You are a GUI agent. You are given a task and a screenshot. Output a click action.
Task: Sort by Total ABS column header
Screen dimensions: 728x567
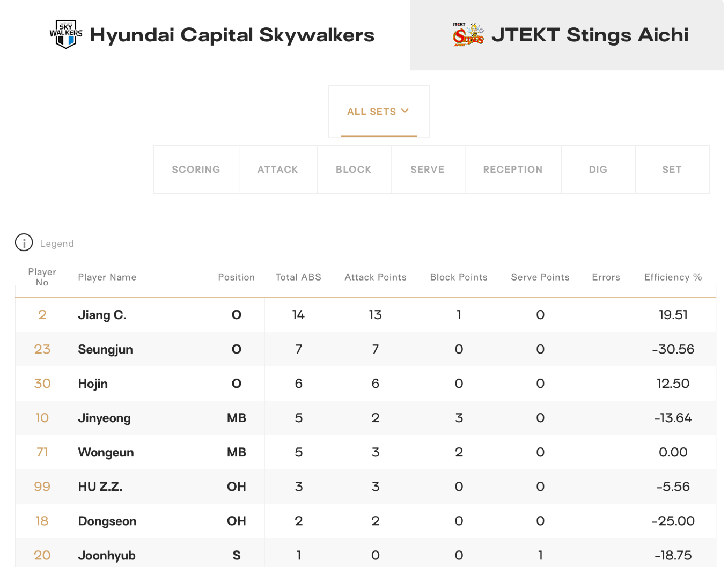click(298, 277)
